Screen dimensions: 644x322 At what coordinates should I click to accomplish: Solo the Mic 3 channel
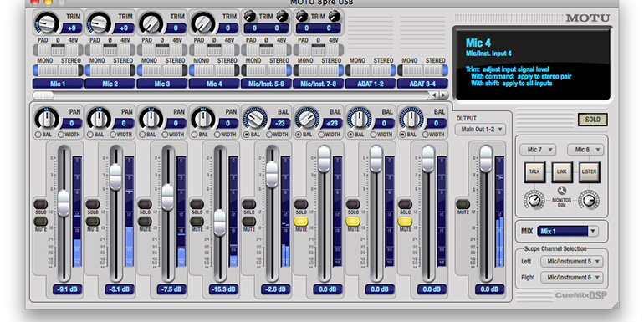(145, 204)
